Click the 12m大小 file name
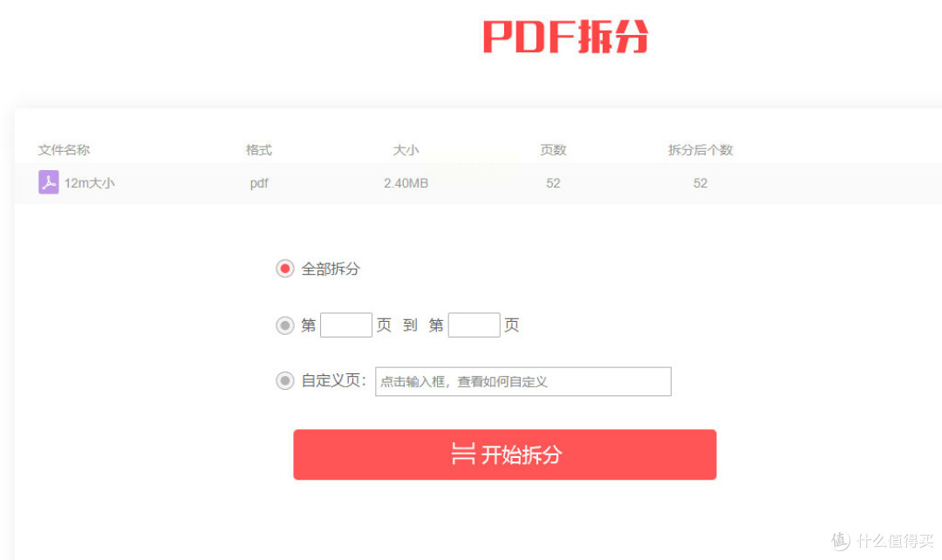Image resolution: width=942 pixels, height=560 pixels. 90,183
